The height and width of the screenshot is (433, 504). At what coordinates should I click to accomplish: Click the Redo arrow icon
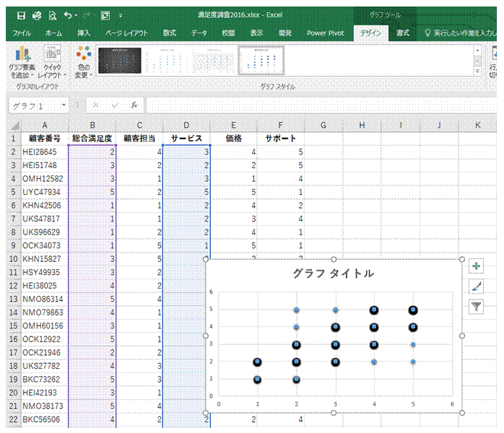point(87,15)
